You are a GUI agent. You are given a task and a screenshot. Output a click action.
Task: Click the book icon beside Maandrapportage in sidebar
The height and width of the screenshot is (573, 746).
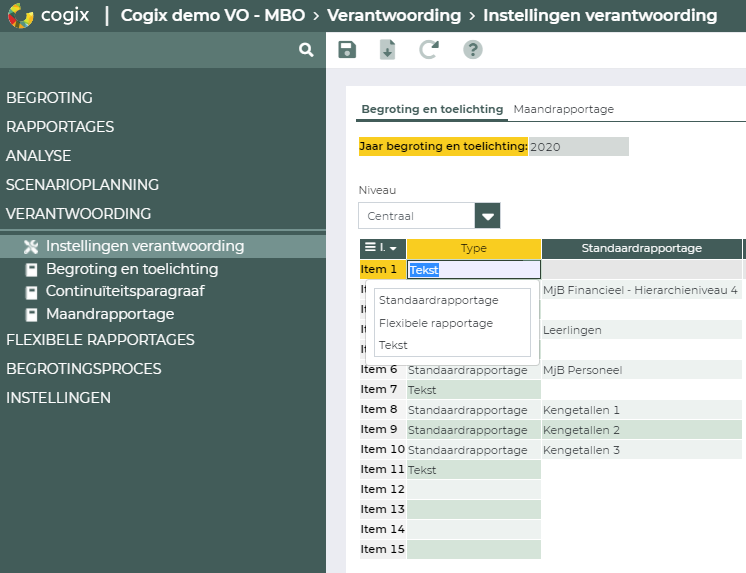31,315
